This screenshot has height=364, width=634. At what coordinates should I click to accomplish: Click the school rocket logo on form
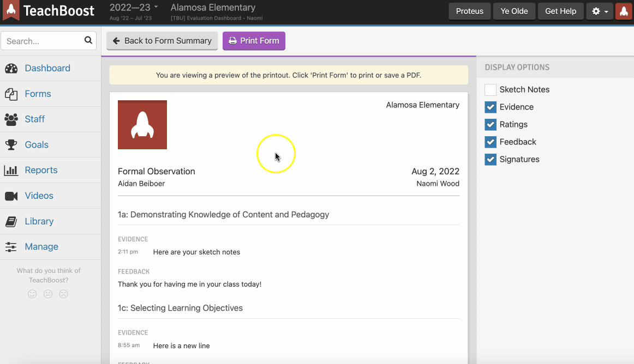pos(142,125)
